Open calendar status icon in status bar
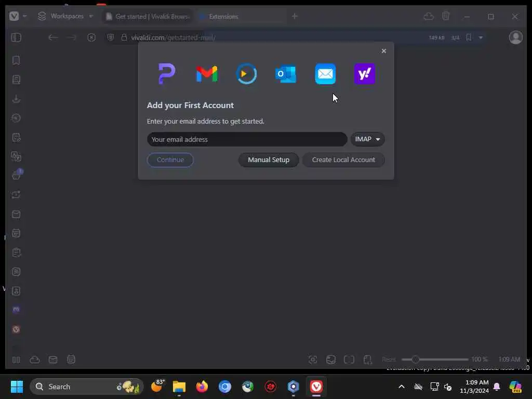Image resolution: width=532 pixels, height=399 pixels. point(71,360)
